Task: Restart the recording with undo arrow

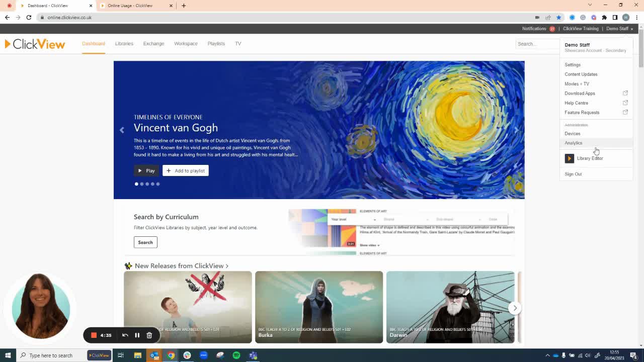Action: (125, 335)
